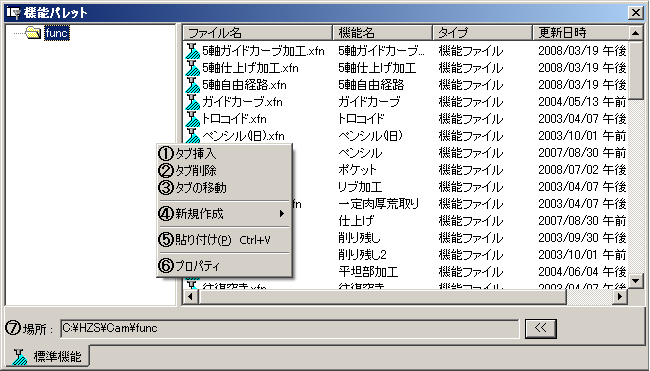Click the horizontal scrollbar left arrow
This screenshot has width=650, height=371.
(x=191, y=296)
